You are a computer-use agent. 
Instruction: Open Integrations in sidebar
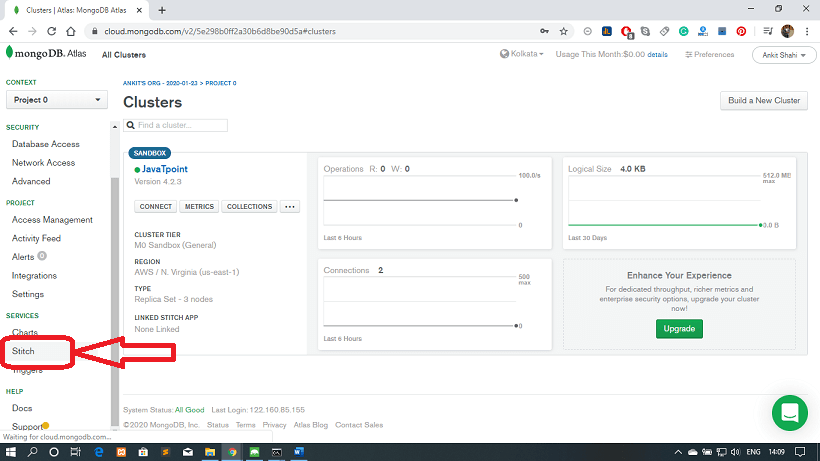pos(34,275)
